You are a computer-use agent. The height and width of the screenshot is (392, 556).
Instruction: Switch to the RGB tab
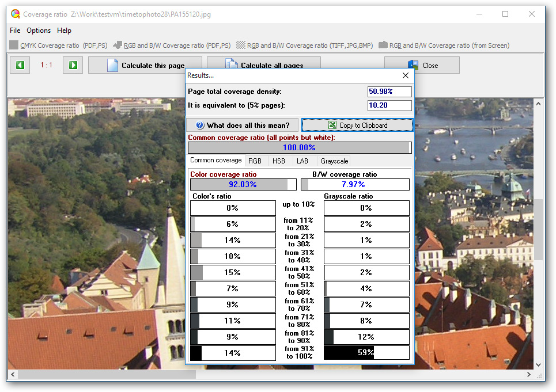pos(255,161)
